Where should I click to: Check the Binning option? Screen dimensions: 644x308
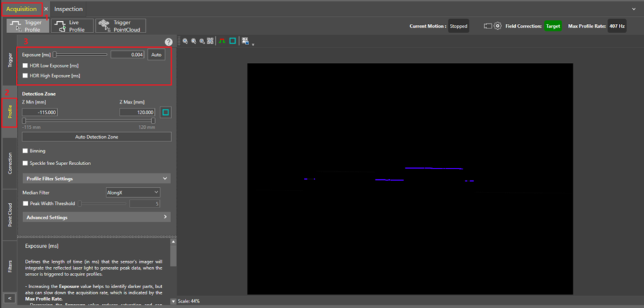[x=25, y=151]
